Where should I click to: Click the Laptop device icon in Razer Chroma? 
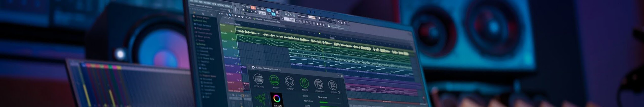coord(275,80)
